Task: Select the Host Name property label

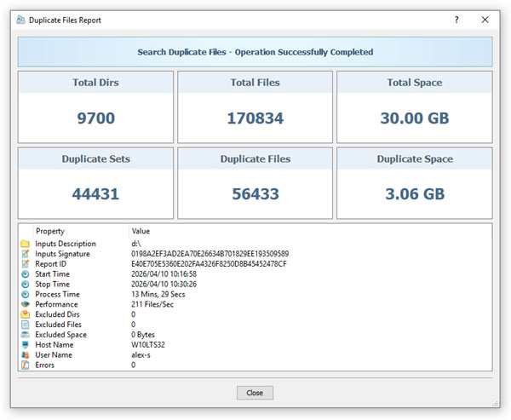Action: 55,345
